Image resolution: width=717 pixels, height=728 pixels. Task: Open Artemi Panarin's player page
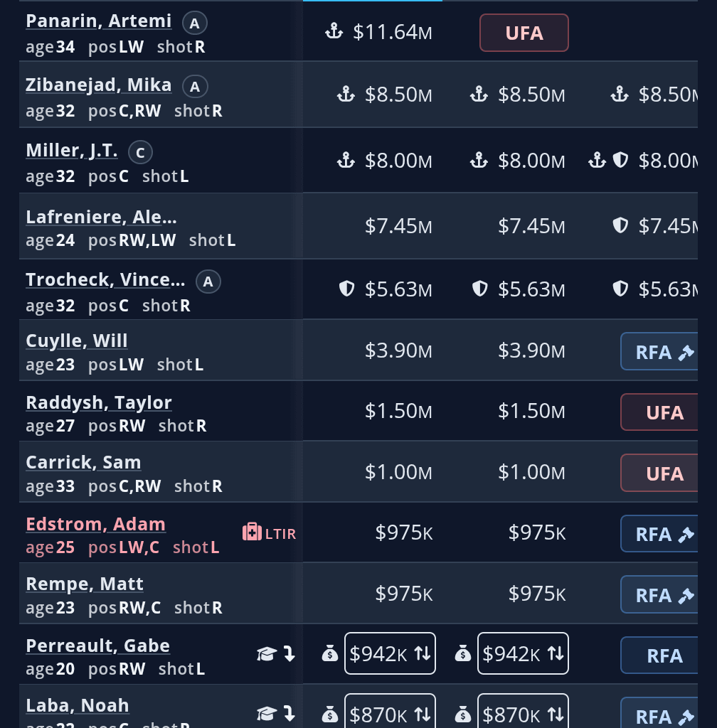click(x=98, y=21)
